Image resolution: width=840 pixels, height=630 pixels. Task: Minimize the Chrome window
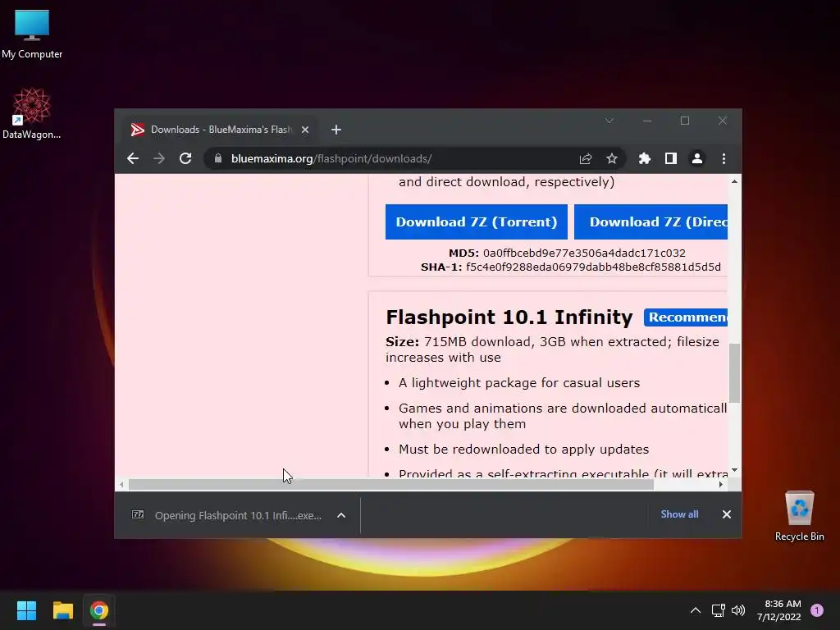coord(647,121)
